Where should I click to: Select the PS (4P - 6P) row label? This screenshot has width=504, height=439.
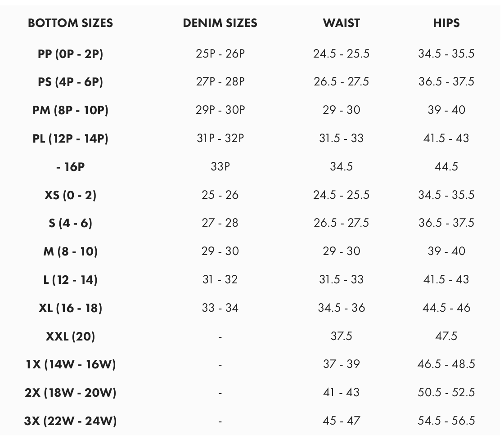pos(71,82)
